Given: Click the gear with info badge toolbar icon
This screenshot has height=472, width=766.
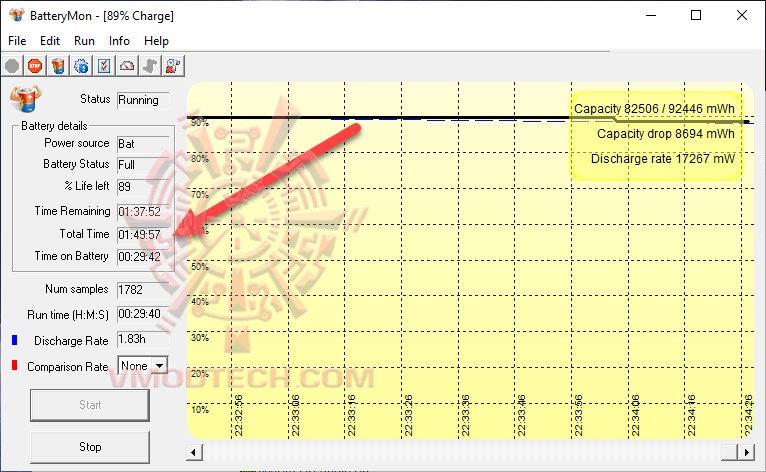Looking at the screenshot, I should (81, 66).
